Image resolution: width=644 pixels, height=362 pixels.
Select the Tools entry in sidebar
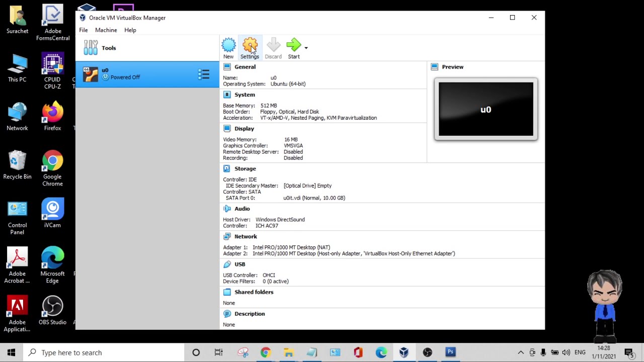pyautogui.click(x=147, y=48)
